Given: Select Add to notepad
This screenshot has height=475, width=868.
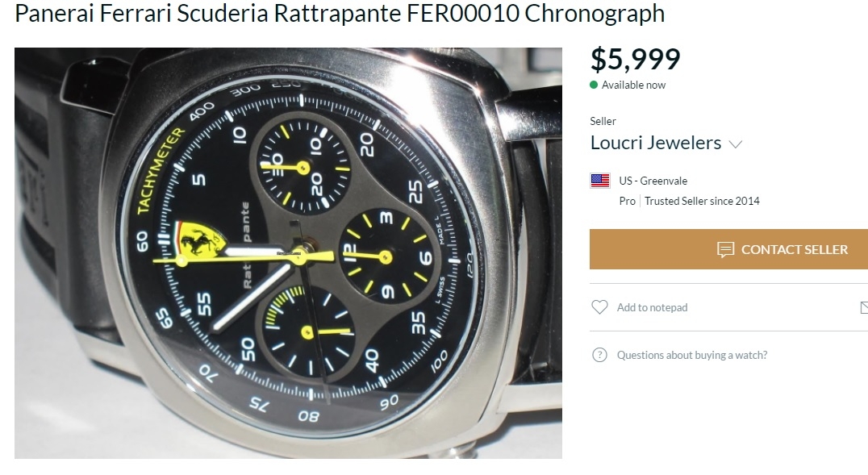Looking at the screenshot, I should coord(652,307).
